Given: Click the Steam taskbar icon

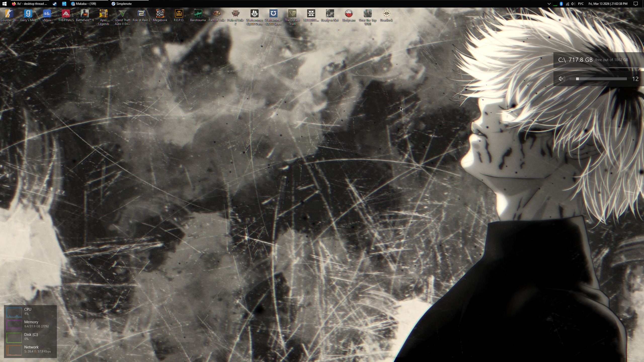Looking at the screenshot, I should [55, 4].
